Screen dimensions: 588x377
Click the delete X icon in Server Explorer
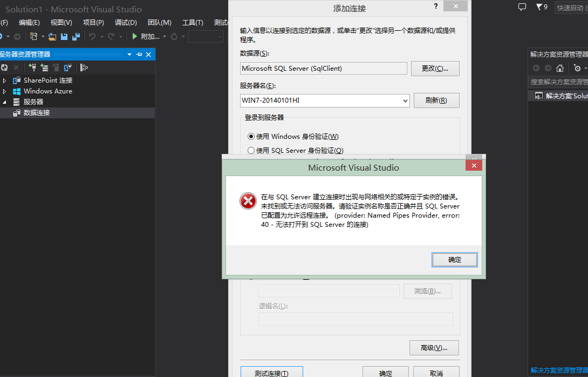(16, 68)
